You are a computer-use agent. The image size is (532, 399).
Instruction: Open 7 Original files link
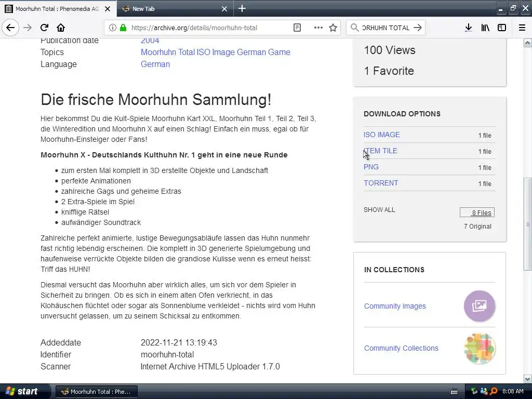pyautogui.click(x=477, y=227)
